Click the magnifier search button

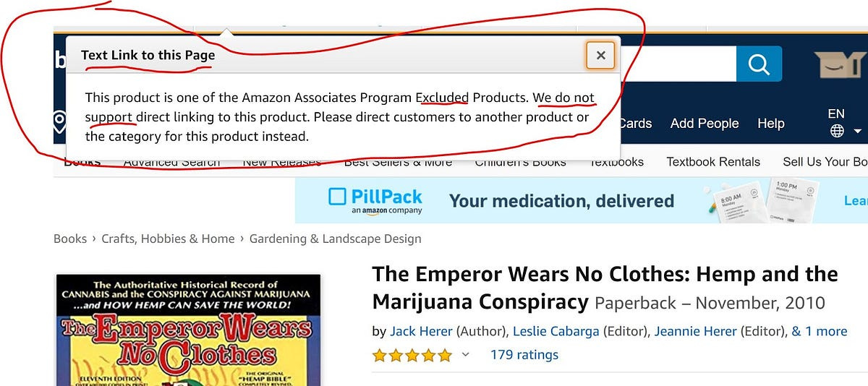pyautogui.click(x=759, y=64)
